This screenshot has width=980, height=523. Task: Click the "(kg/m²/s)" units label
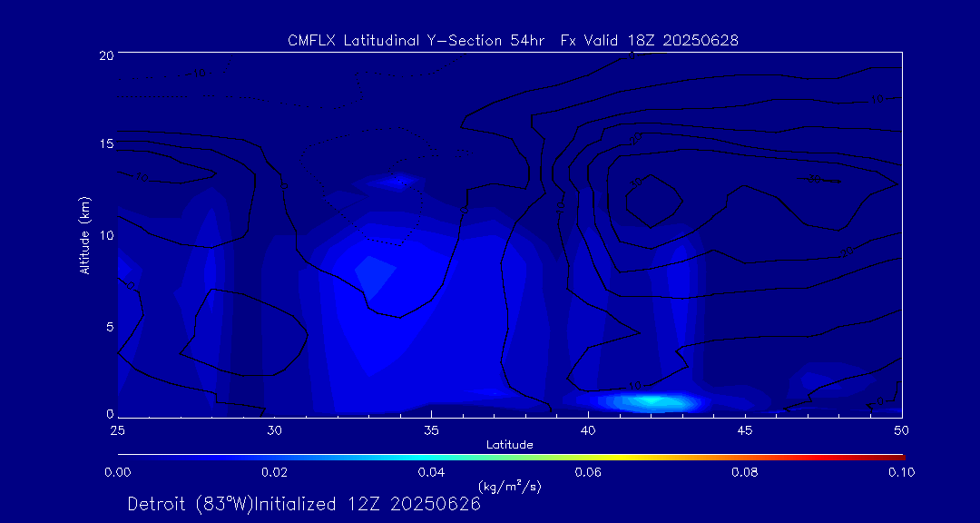[x=510, y=486]
